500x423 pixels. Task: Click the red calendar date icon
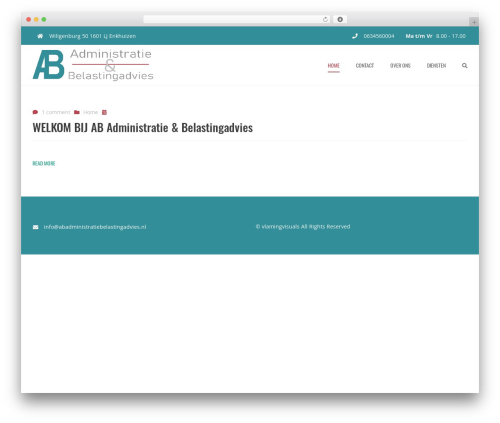[x=104, y=112]
